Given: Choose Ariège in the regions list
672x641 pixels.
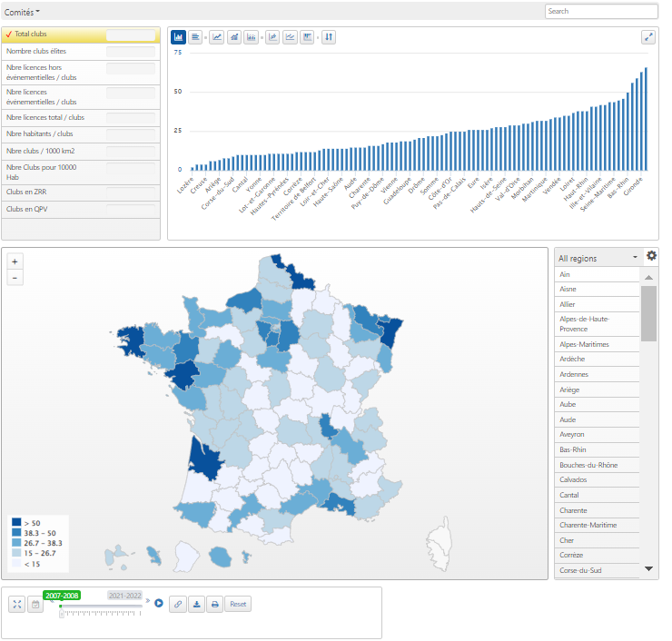Looking at the screenshot, I should pos(597,390).
